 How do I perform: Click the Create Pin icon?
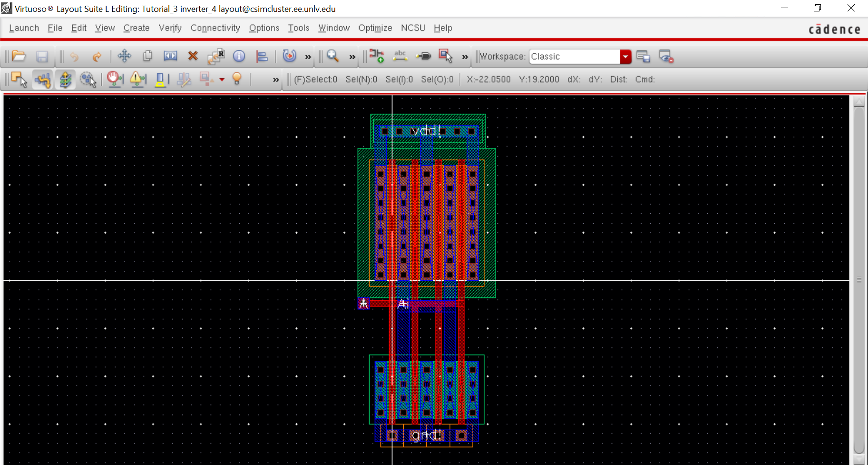(423, 56)
